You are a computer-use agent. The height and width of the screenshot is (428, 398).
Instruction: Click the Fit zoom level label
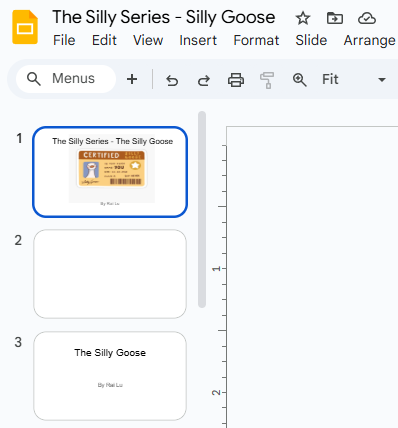click(x=330, y=79)
